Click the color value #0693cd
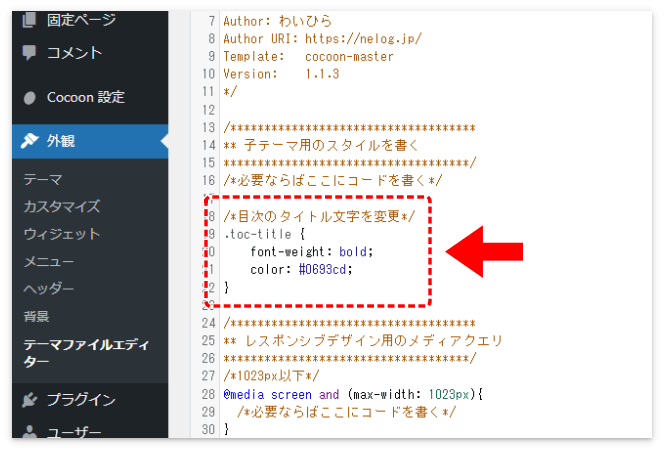 [x=322, y=269]
